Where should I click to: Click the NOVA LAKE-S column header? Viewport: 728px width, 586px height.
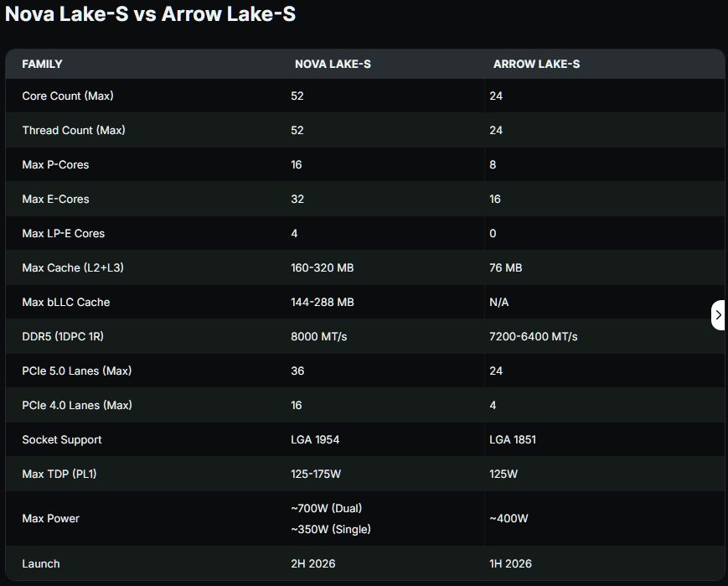[x=333, y=64]
